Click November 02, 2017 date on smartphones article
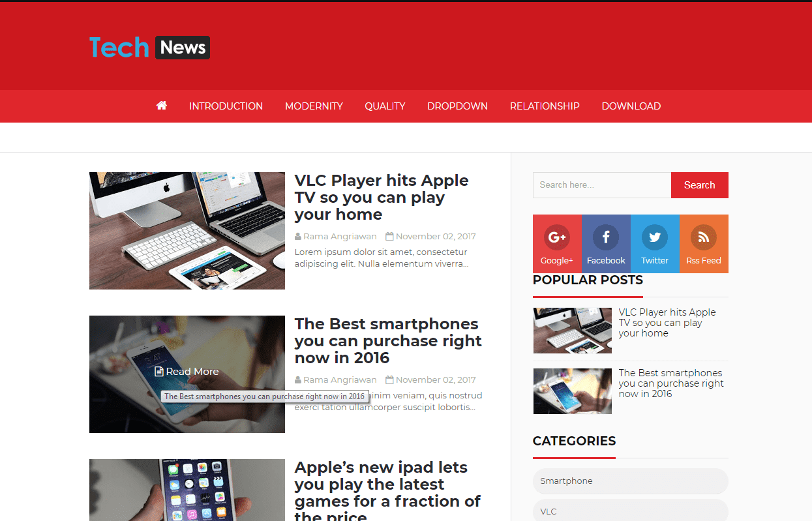The width and height of the screenshot is (812, 521). click(436, 380)
